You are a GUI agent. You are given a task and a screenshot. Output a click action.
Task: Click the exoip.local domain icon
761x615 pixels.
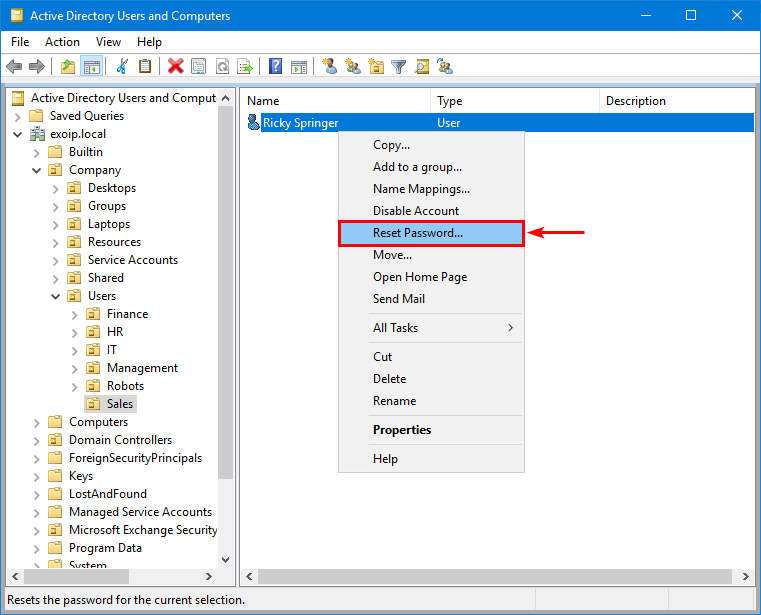pos(37,134)
